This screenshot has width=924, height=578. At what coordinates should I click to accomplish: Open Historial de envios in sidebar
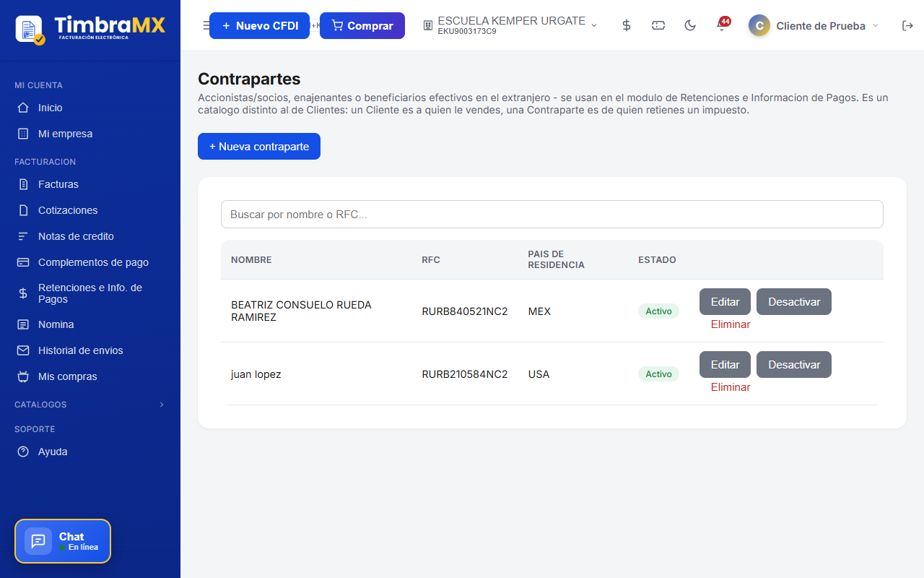point(90,350)
